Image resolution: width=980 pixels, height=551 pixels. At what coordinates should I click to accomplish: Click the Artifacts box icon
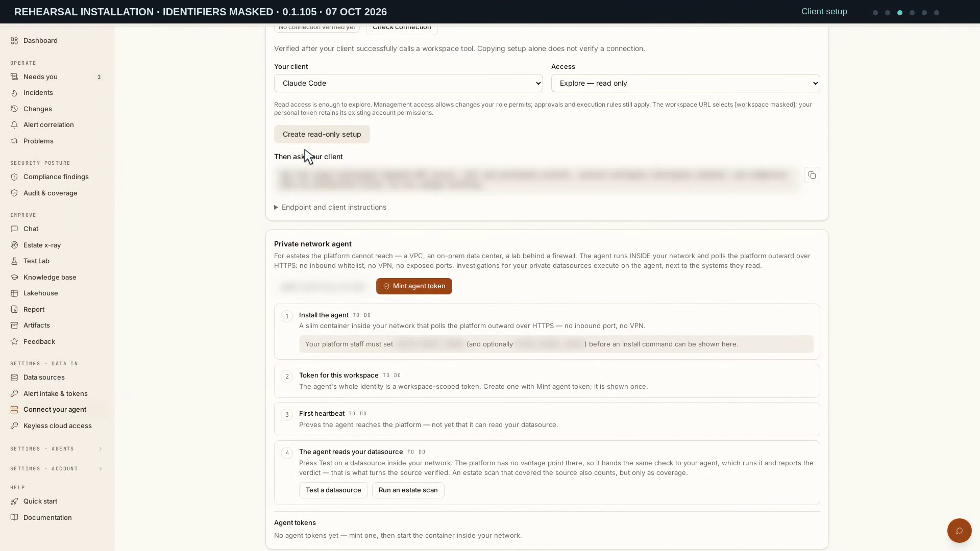14,325
